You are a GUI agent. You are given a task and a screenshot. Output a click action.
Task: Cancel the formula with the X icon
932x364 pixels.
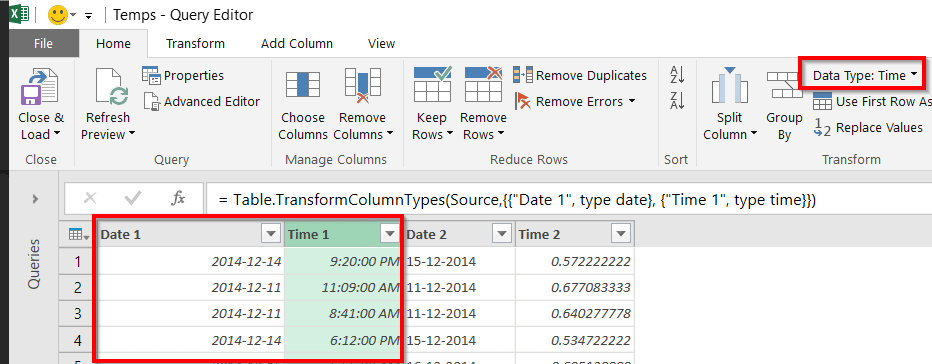[90, 199]
